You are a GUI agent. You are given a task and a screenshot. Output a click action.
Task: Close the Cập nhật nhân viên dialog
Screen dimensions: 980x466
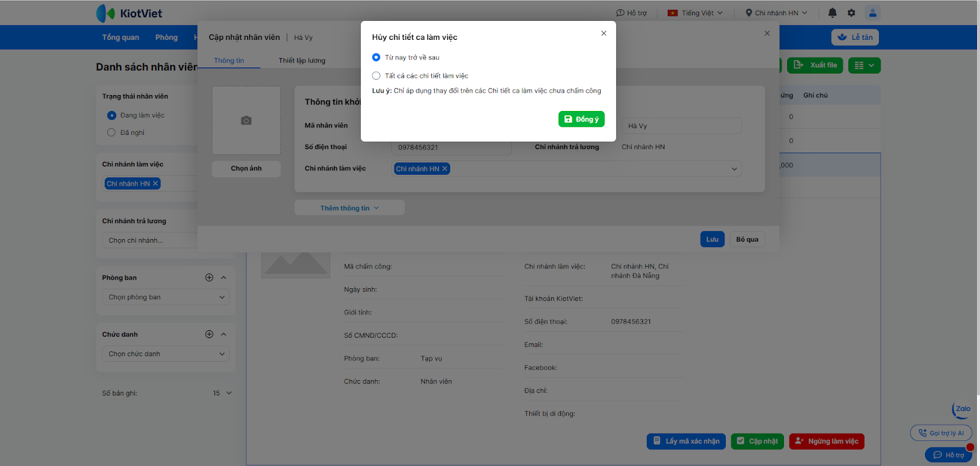click(767, 33)
